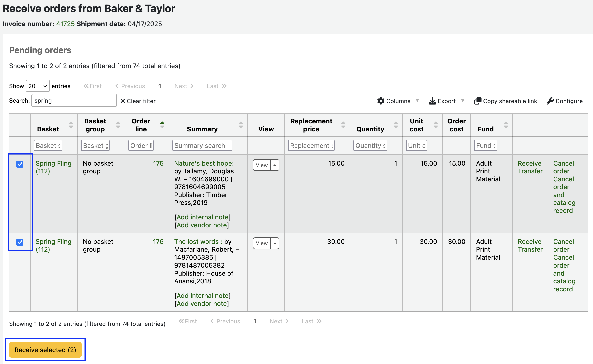Click Transfer link for order line 176

pos(530,249)
